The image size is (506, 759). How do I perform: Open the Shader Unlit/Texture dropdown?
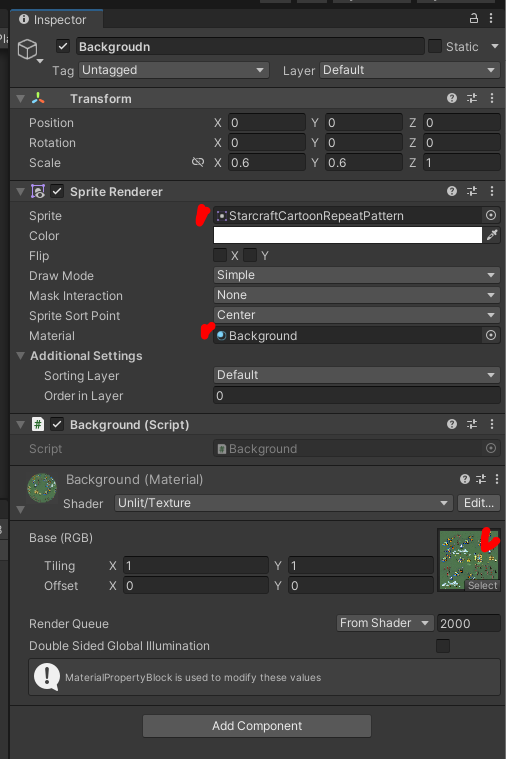[283, 503]
